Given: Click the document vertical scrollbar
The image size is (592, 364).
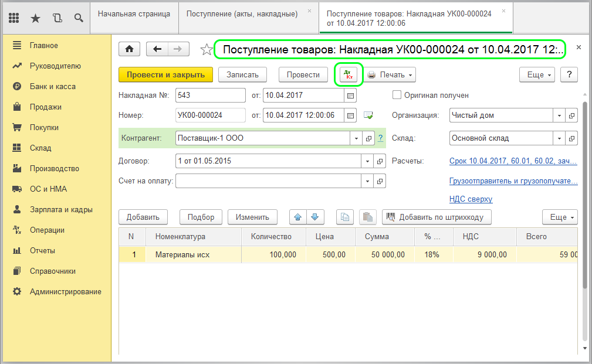Looking at the screenshot, I should pos(584,193).
